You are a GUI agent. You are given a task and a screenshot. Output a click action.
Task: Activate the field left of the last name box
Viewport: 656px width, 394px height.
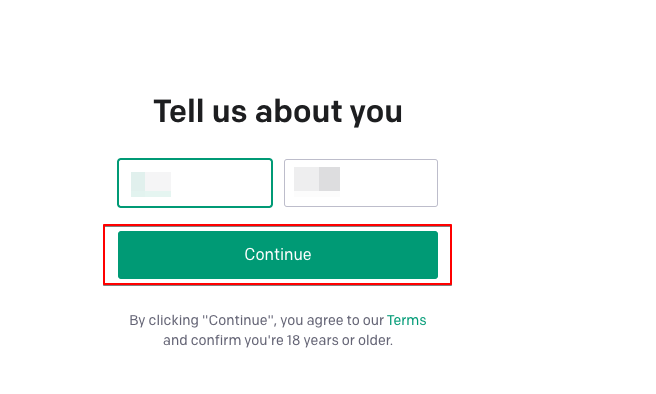pos(195,183)
